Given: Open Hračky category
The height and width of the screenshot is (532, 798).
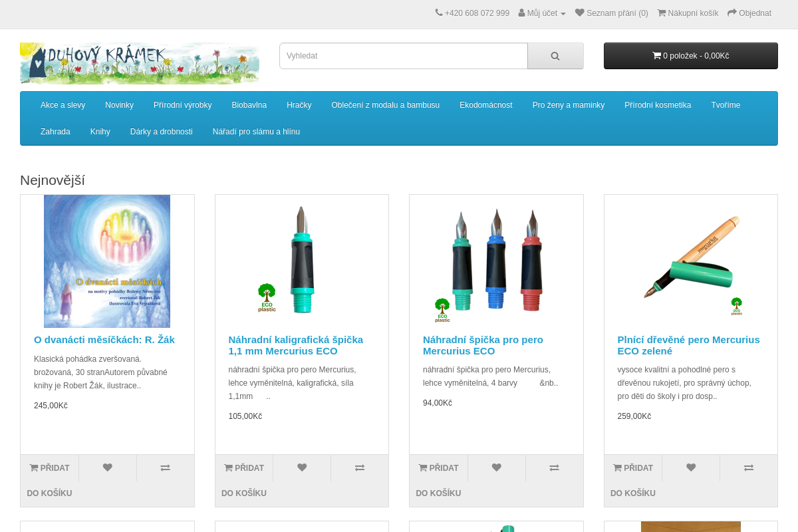Looking at the screenshot, I should click(x=299, y=105).
